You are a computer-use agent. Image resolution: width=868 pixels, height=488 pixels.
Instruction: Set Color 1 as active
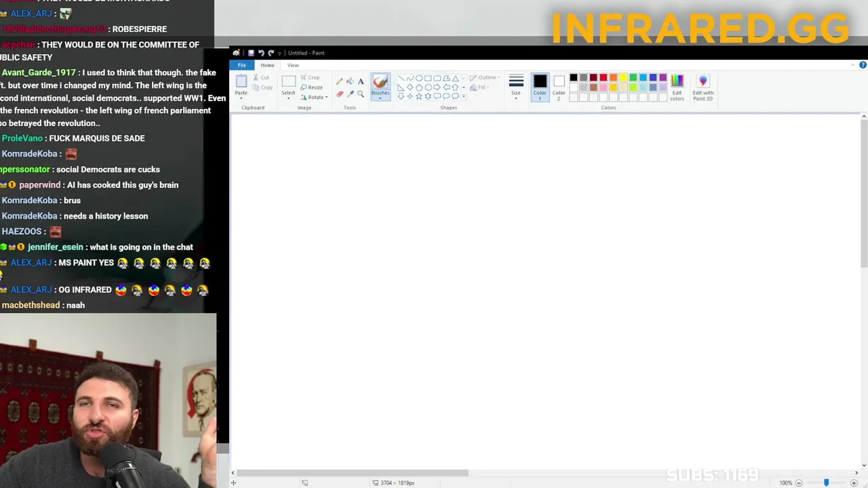[540, 87]
